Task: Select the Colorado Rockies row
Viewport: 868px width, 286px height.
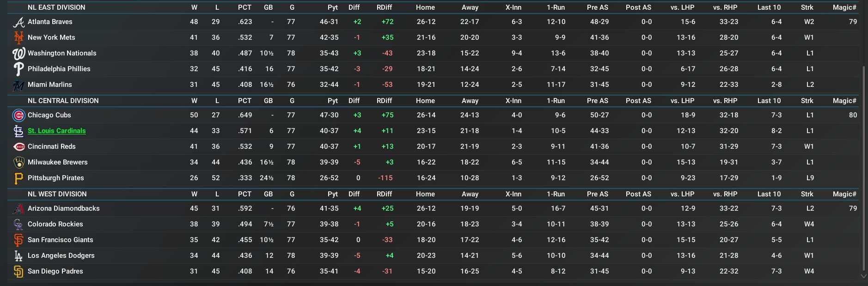Action: tap(434, 224)
